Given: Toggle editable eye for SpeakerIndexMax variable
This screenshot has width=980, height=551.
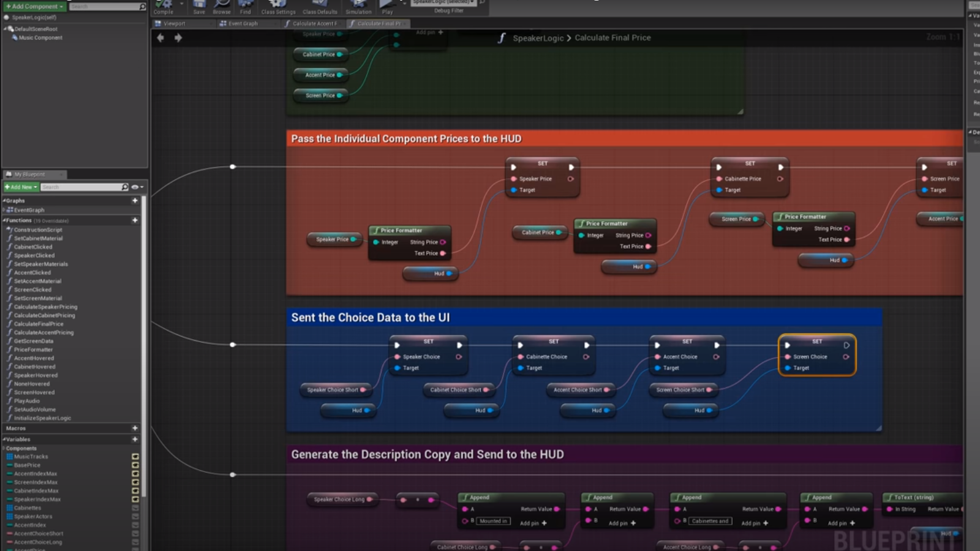Looking at the screenshot, I should point(135,500).
